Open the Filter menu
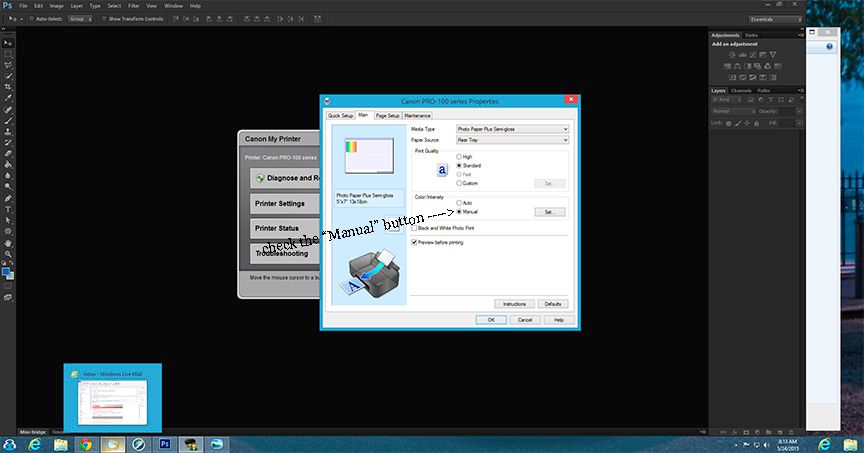864x453 pixels. [133, 6]
